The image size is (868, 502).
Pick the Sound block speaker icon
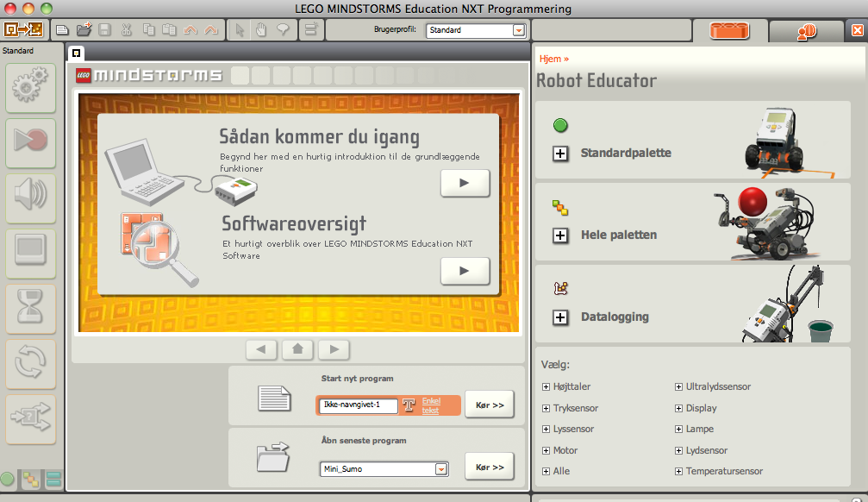pyautogui.click(x=30, y=198)
